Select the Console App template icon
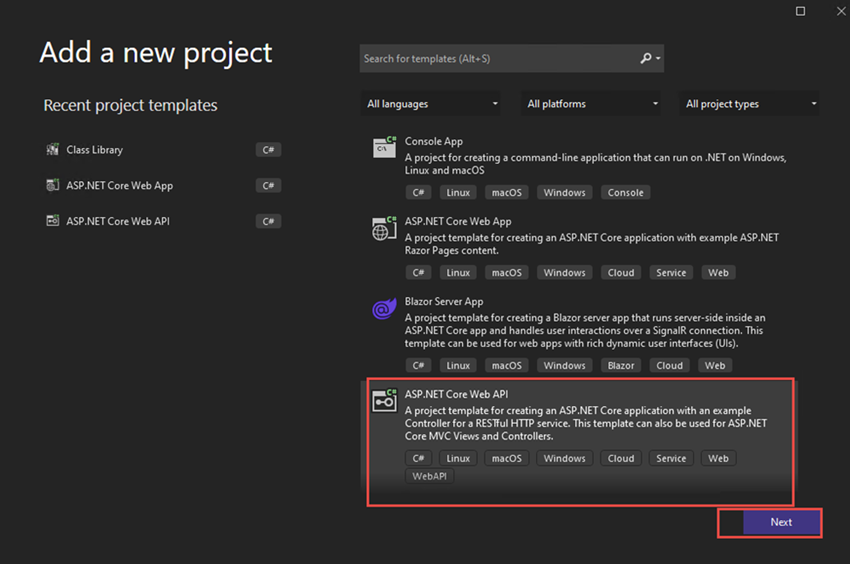The image size is (850, 564). [384, 147]
